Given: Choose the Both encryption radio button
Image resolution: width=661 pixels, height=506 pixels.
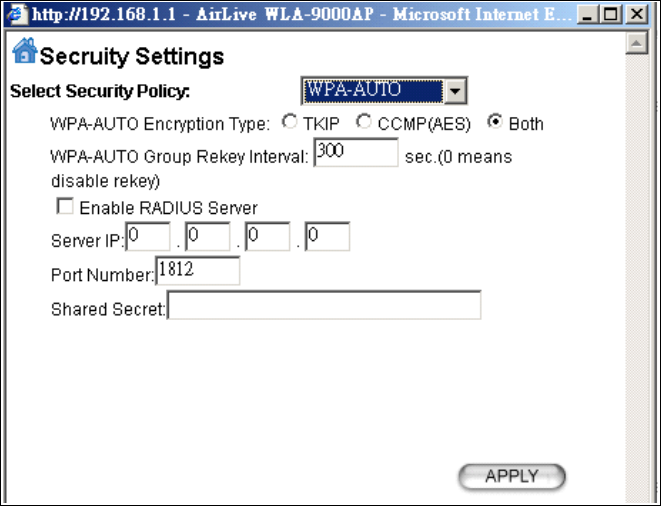Looking at the screenshot, I should (495, 122).
